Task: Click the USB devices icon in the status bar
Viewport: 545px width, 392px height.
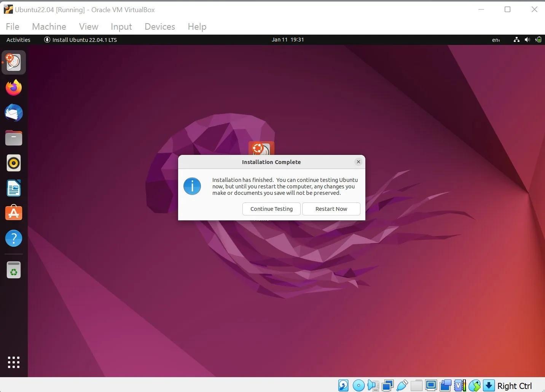Action: click(402, 385)
